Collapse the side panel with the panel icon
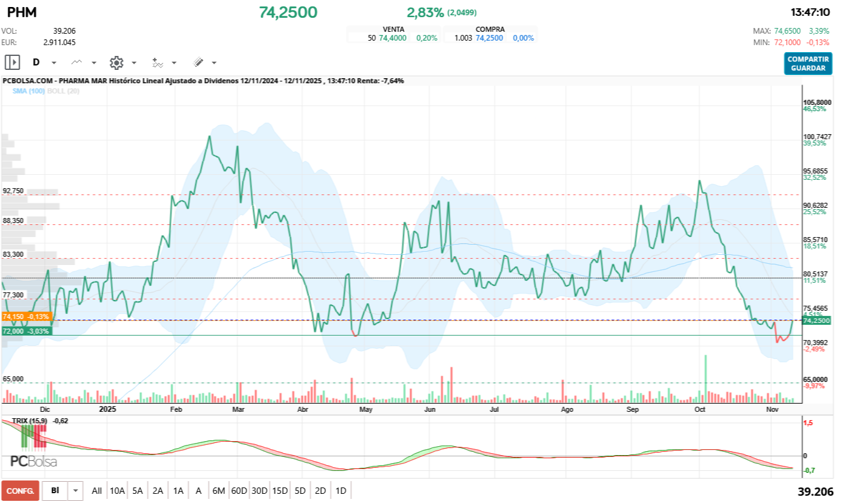This screenshot has width=842, height=504. tap(12, 62)
